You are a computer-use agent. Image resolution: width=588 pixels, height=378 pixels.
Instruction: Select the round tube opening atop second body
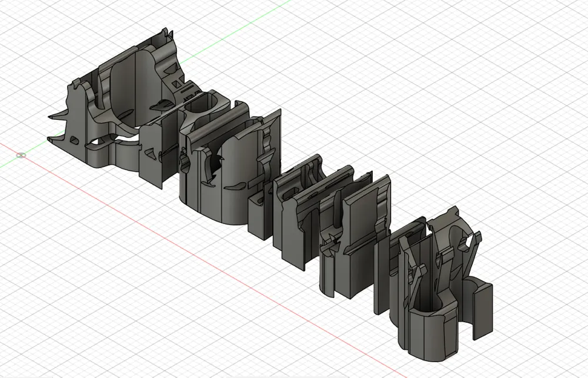(202, 103)
